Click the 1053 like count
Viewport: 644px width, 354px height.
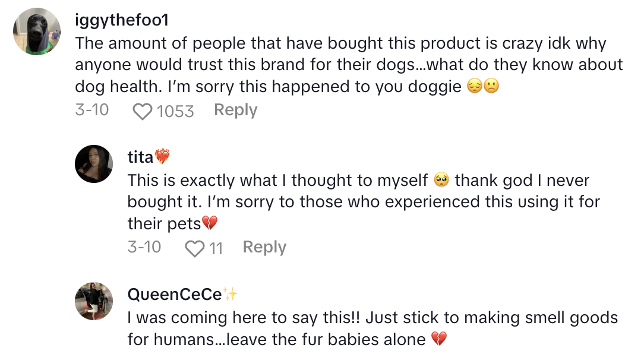coord(175,111)
